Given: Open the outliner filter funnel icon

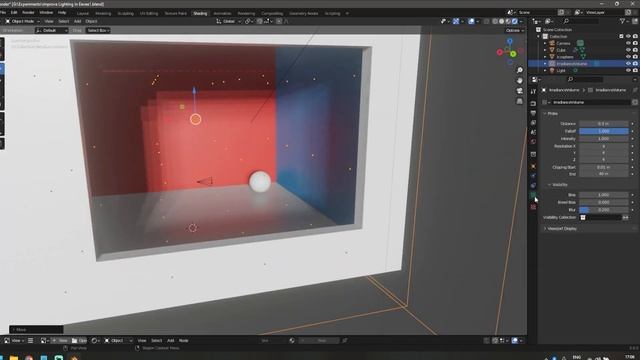Looking at the screenshot, I should click(x=623, y=21).
